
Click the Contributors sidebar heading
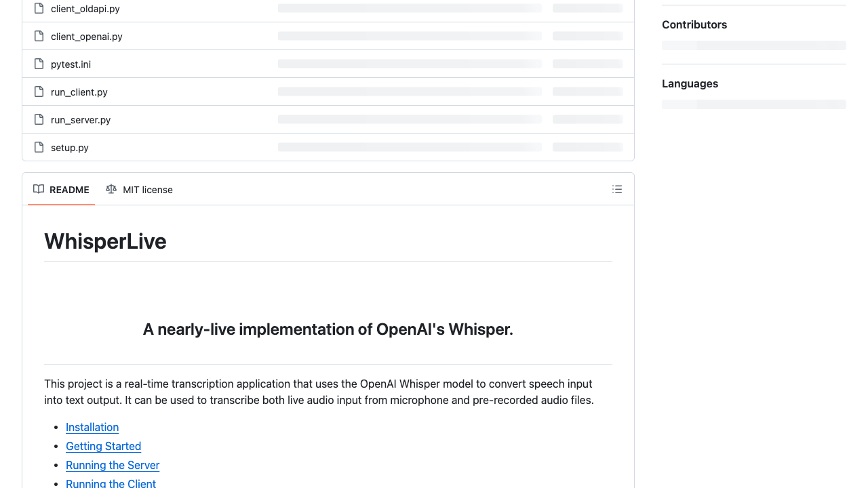pos(694,24)
